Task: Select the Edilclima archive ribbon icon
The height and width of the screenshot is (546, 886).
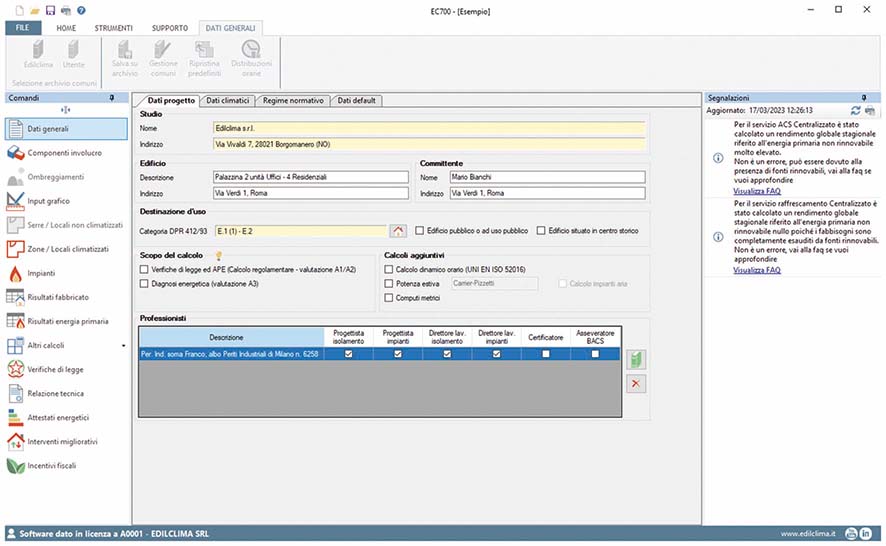Action: 38,54
